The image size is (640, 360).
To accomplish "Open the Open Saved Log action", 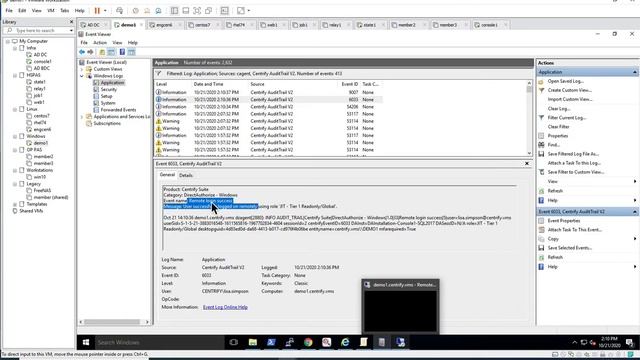I will click(565, 81).
